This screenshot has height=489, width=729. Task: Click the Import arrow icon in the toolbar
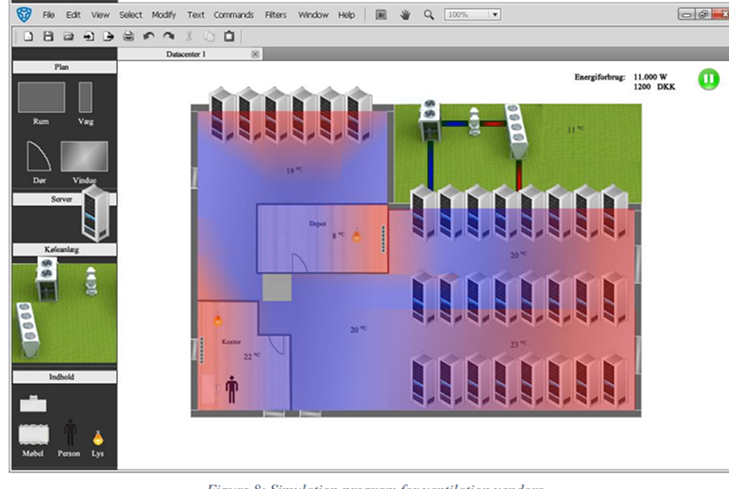[88, 36]
